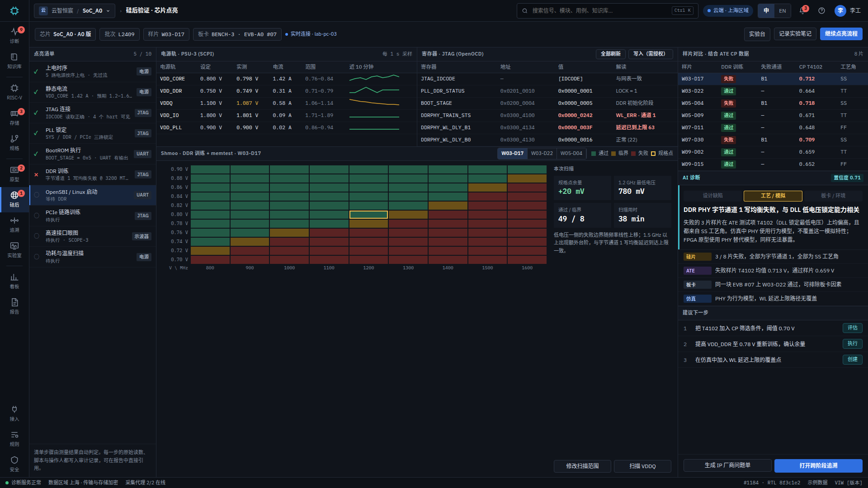Viewport: 868px width, 488px height.
Task: Open the 规则 rules sidebar icon
Action: (14, 438)
